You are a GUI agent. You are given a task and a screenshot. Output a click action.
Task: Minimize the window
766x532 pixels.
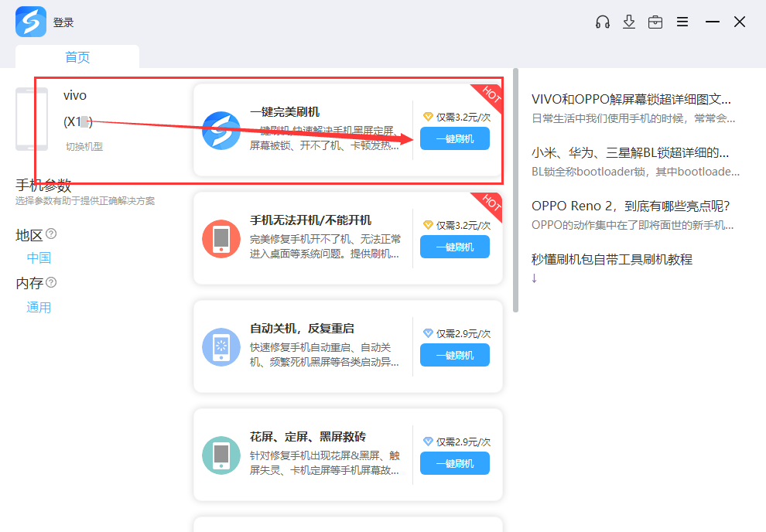coord(713,22)
